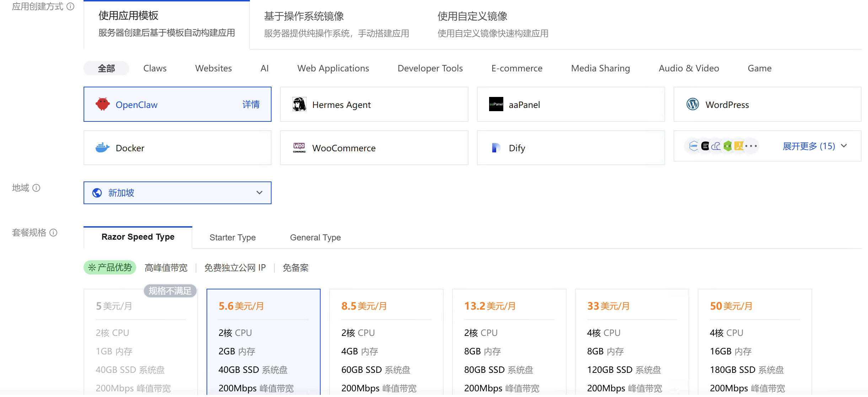
Task: Switch to 基于操作系统镜像 tab
Action: pos(336,24)
